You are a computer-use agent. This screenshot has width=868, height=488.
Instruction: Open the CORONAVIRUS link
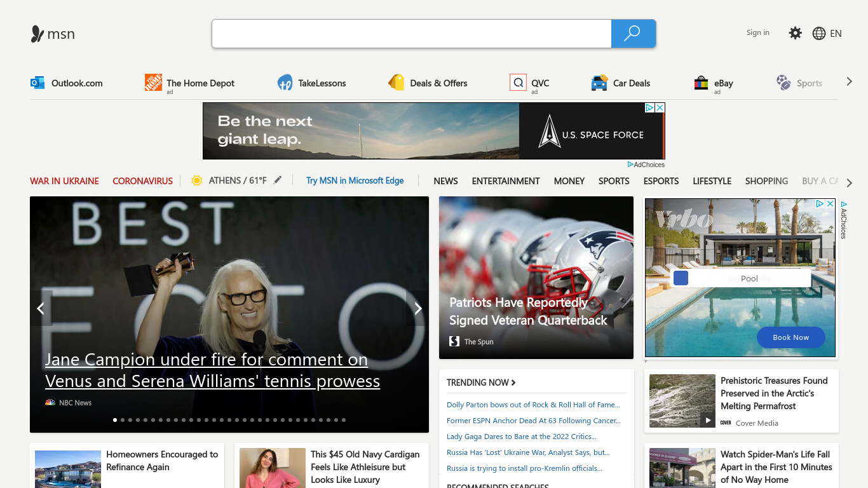pyautogui.click(x=143, y=181)
